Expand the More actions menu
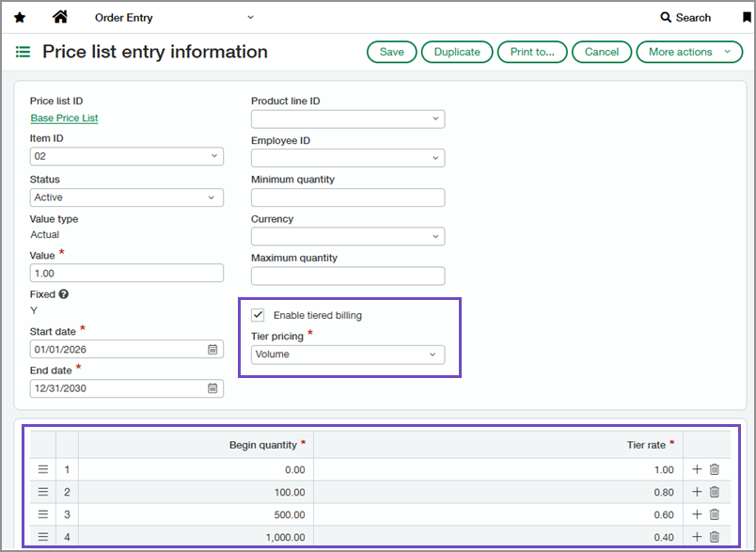756x552 pixels. [x=689, y=52]
